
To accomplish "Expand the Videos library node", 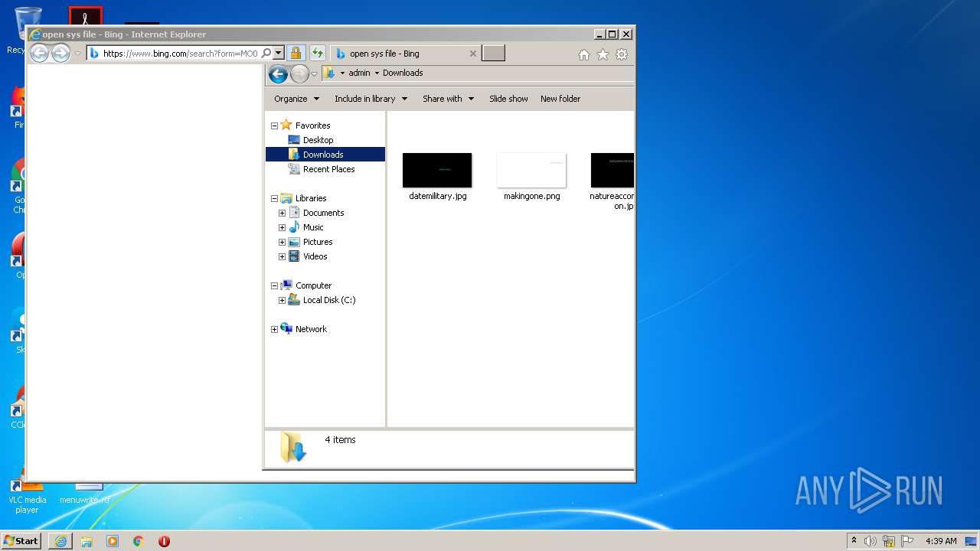I will [x=282, y=256].
